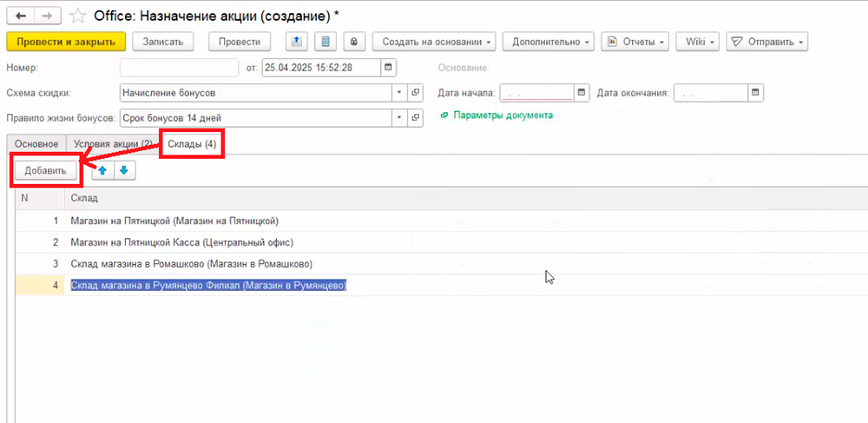Add document to favorites with star icon
The height and width of the screenshot is (423, 868).
pos(77,16)
